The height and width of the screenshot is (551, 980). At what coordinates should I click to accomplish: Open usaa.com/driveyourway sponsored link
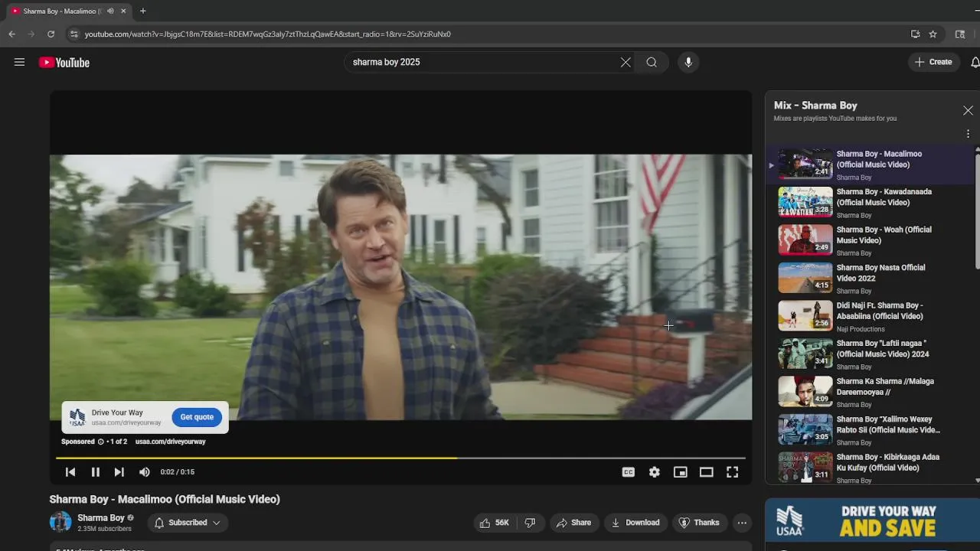point(171,442)
